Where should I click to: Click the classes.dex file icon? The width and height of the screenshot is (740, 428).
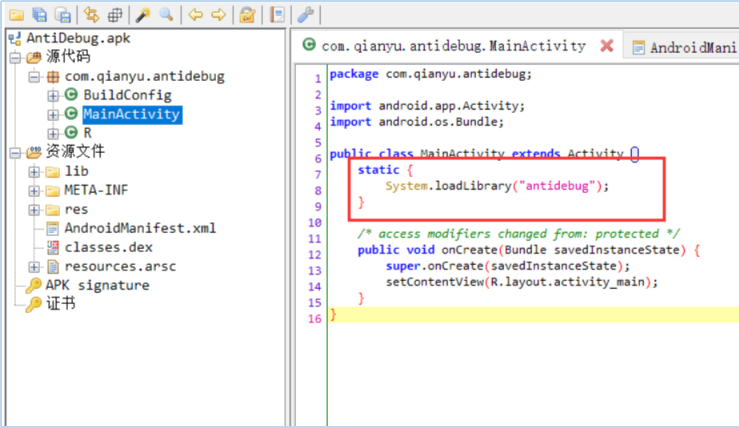pyautogui.click(x=53, y=247)
